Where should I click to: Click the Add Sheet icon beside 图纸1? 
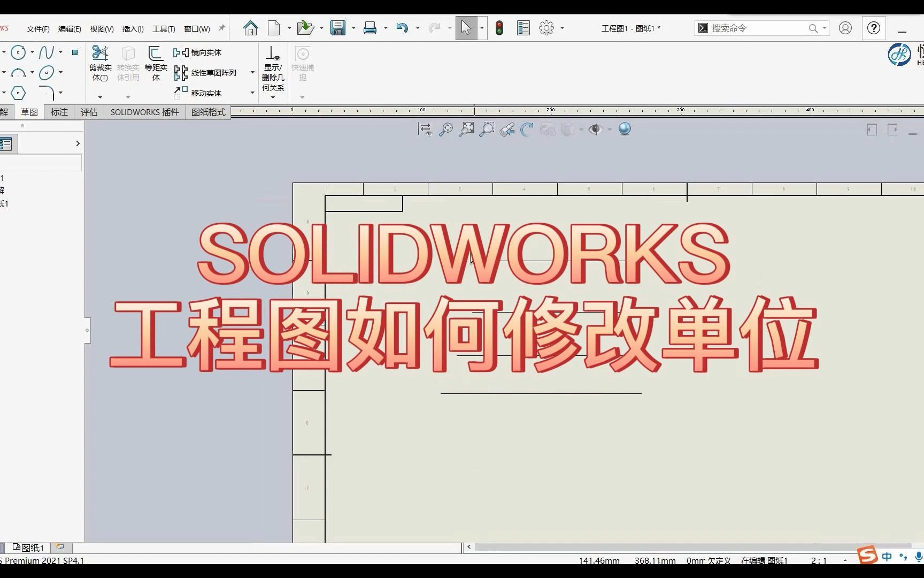coord(60,547)
